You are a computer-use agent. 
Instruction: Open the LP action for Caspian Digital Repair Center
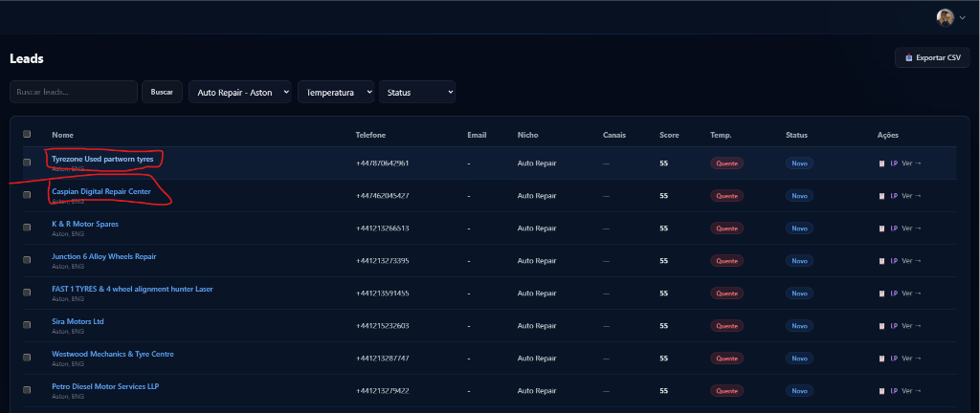894,196
